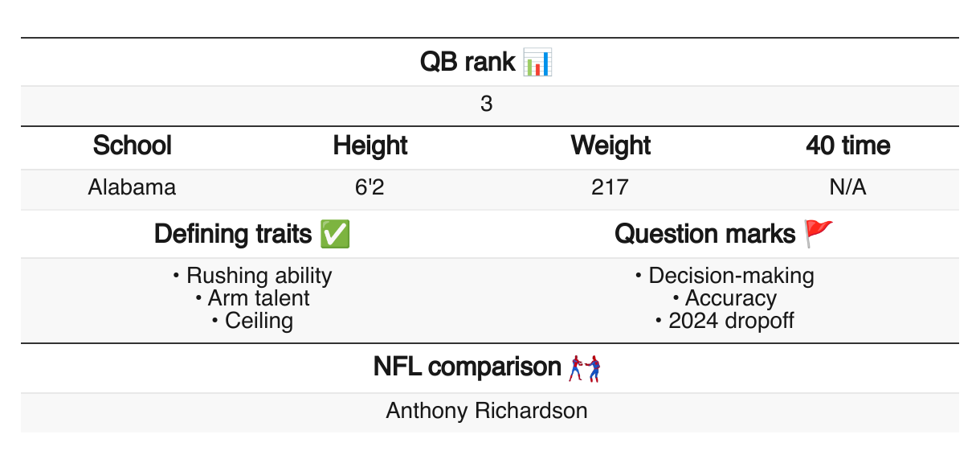This screenshot has width=980, height=455.
Task: Click the green checkmark emoji icon
Action: 334,234
